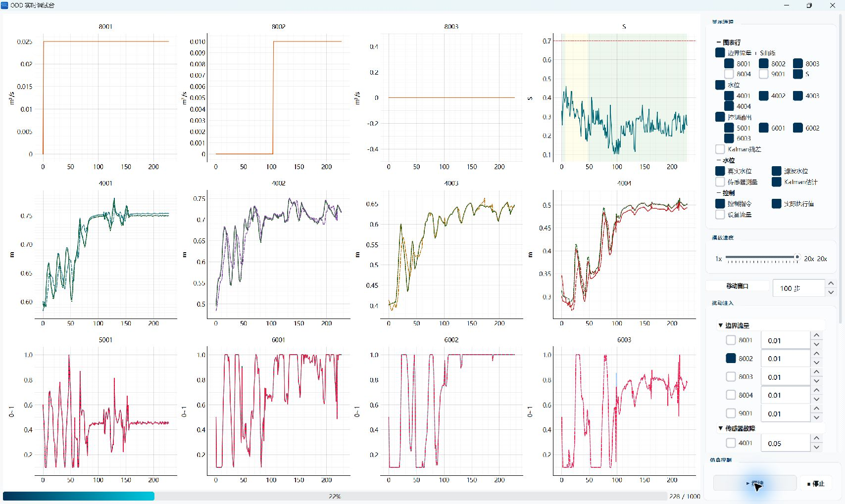Viewport: 845px width, 504px height.
Task: Enable the Kalman残差 checkbox
Action: (x=720, y=149)
